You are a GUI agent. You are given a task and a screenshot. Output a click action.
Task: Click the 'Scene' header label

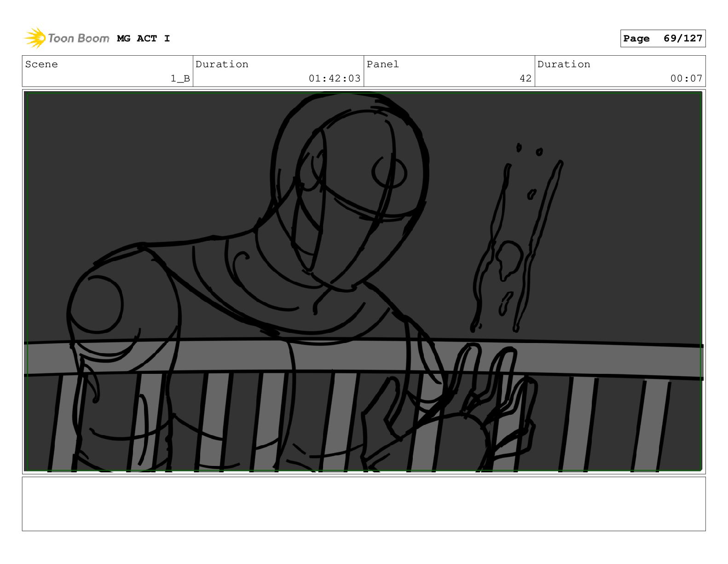(x=41, y=64)
